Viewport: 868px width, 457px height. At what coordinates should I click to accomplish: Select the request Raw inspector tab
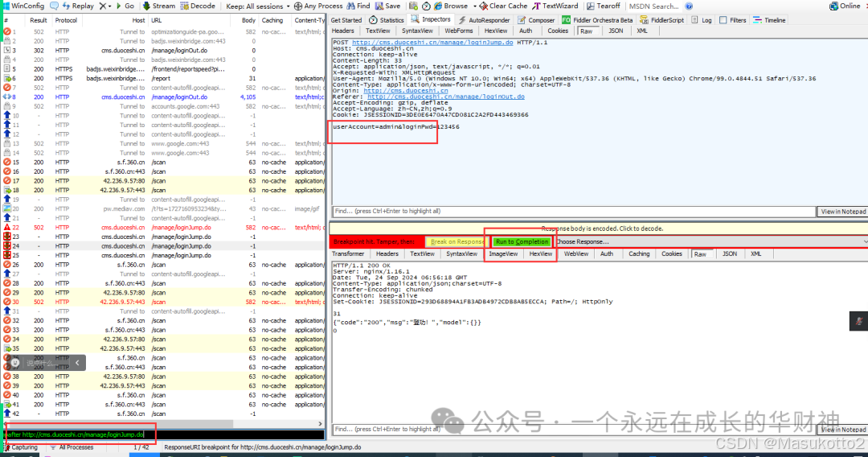point(586,31)
